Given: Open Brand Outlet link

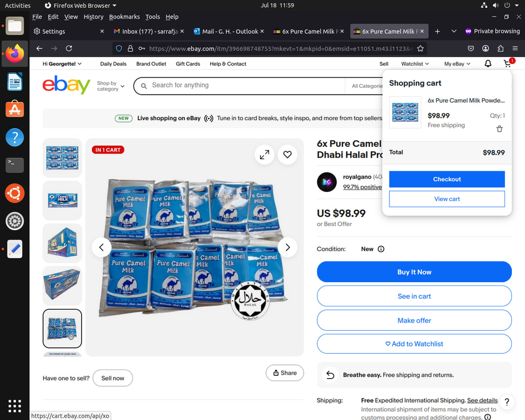Looking at the screenshot, I should point(151,64).
